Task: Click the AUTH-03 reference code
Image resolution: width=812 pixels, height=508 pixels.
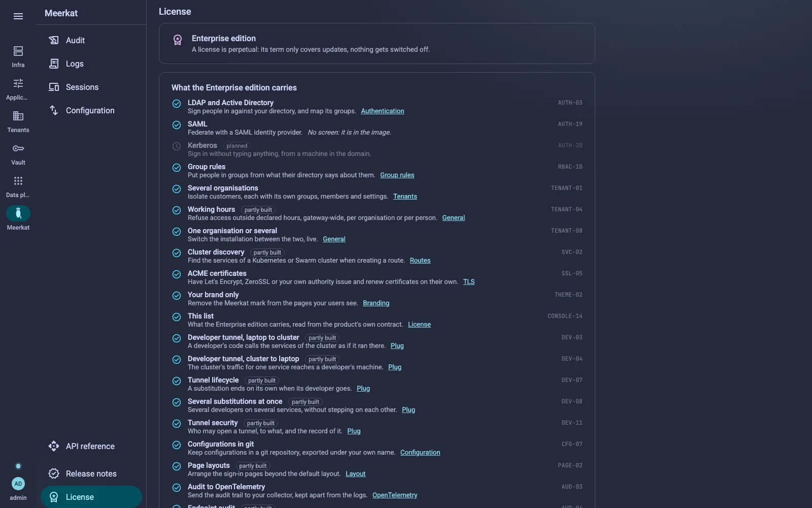Action: pyautogui.click(x=570, y=103)
